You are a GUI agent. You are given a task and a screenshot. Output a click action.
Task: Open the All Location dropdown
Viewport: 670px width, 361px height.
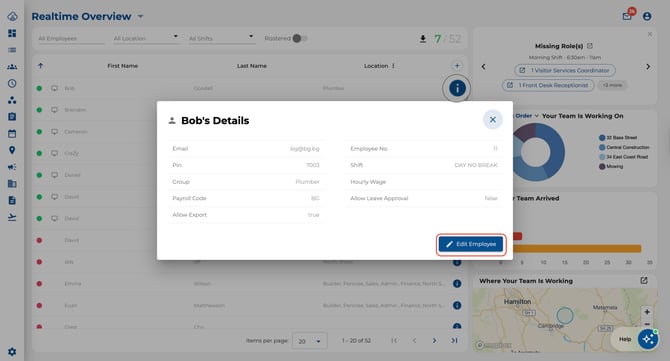tap(146, 38)
